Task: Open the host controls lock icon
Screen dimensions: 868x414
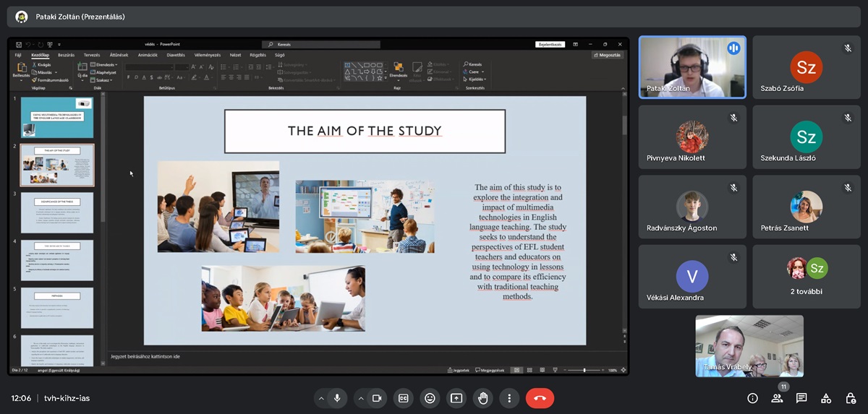Action: [850, 398]
